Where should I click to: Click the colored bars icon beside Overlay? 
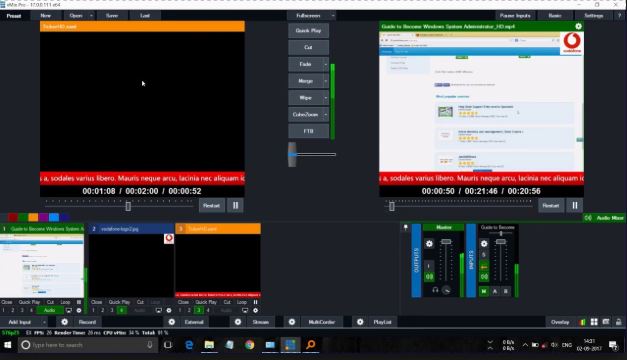click(x=582, y=322)
